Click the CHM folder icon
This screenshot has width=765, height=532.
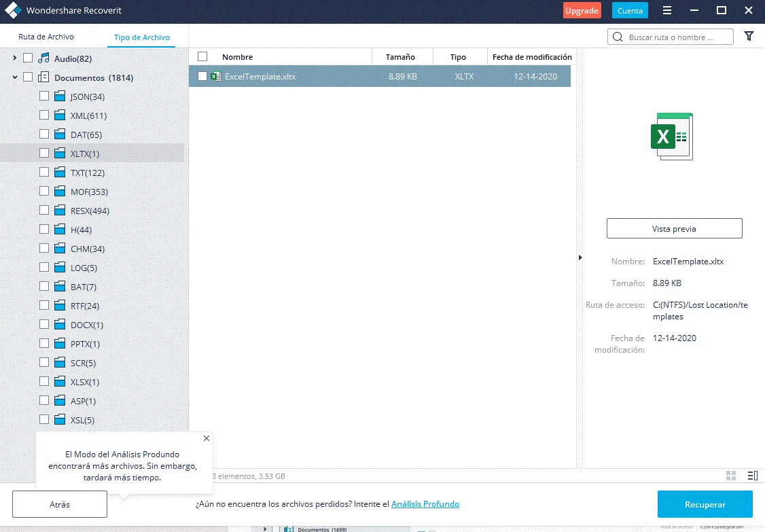pos(60,249)
